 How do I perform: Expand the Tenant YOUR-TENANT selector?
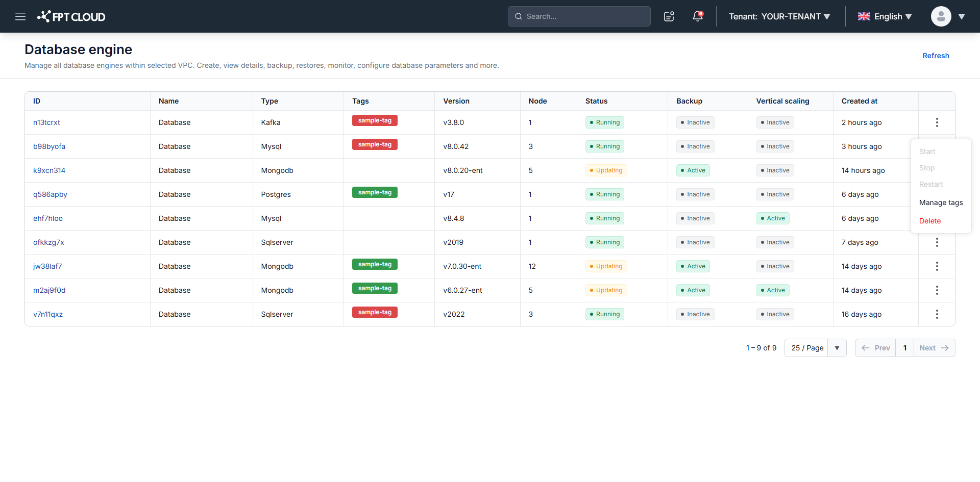[779, 16]
